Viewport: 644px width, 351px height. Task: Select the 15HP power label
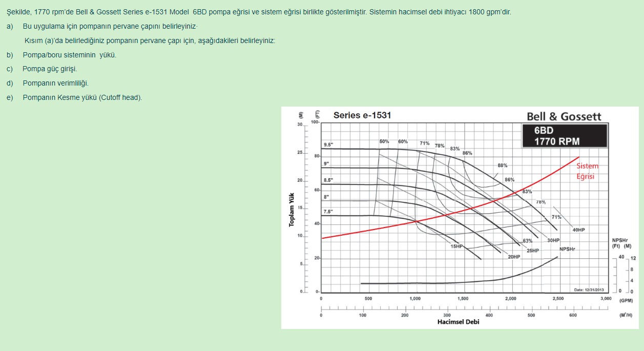tap(456, 246)
